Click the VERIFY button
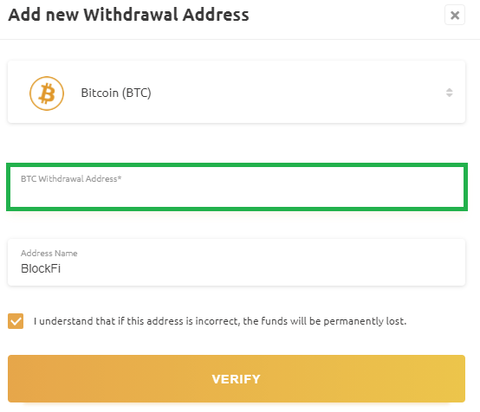The height and width of the screenshot is (412, 480). [x=236, y=379]
